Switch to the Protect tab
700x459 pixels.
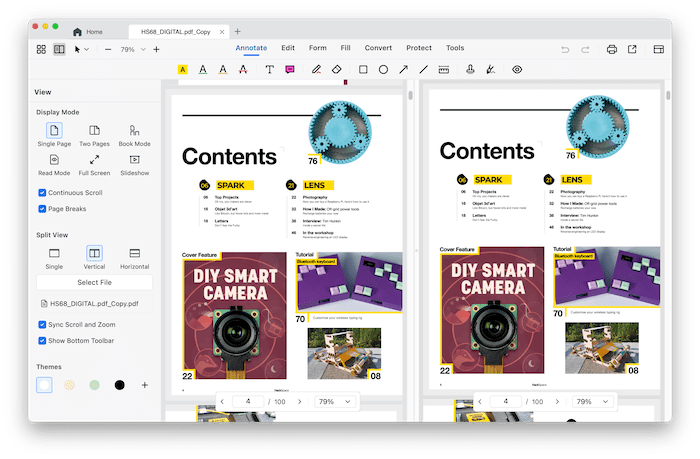(x=419, y=48)
